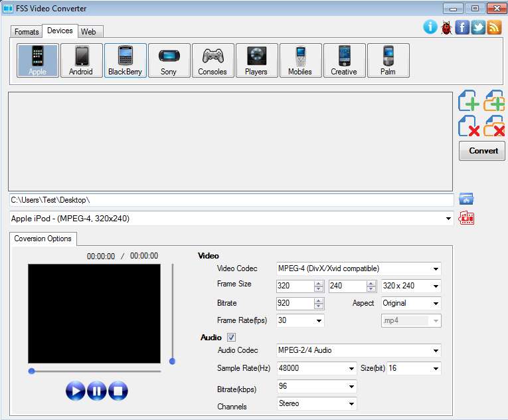Open the output folder browse icon
The height and width of the screenshot is (420, 508).
tap(466, 199)
